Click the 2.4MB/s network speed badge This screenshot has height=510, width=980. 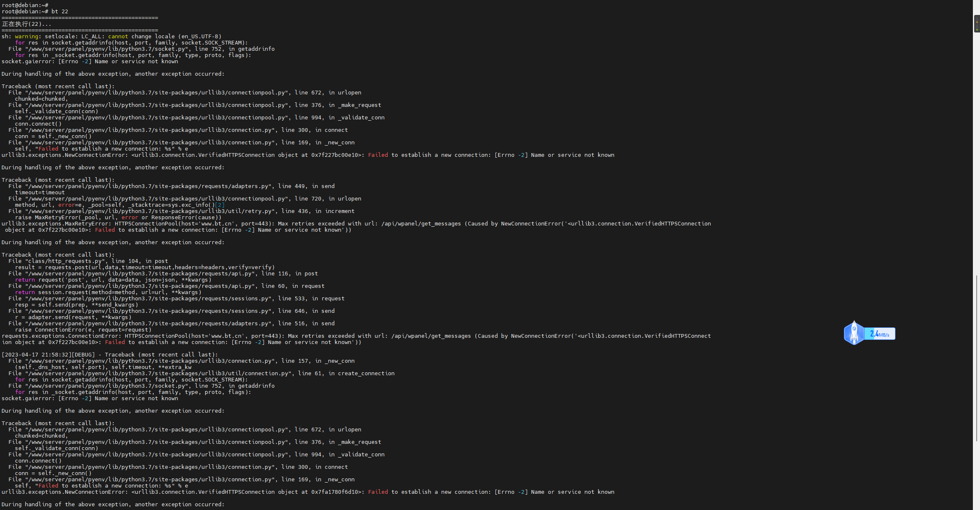point(880,334)
